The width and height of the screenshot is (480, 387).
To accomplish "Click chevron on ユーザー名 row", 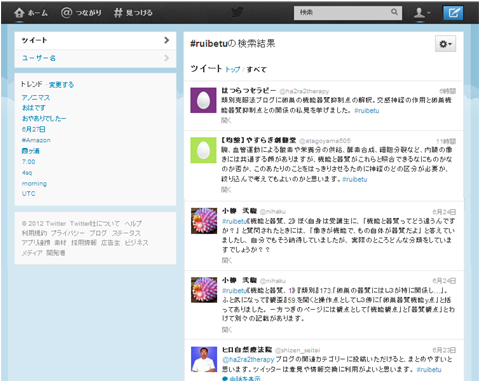I will click(167, 58).
